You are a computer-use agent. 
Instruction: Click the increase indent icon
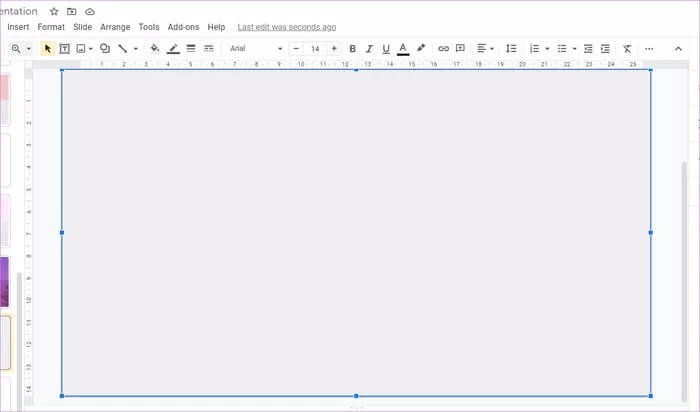tap(605, 48)
